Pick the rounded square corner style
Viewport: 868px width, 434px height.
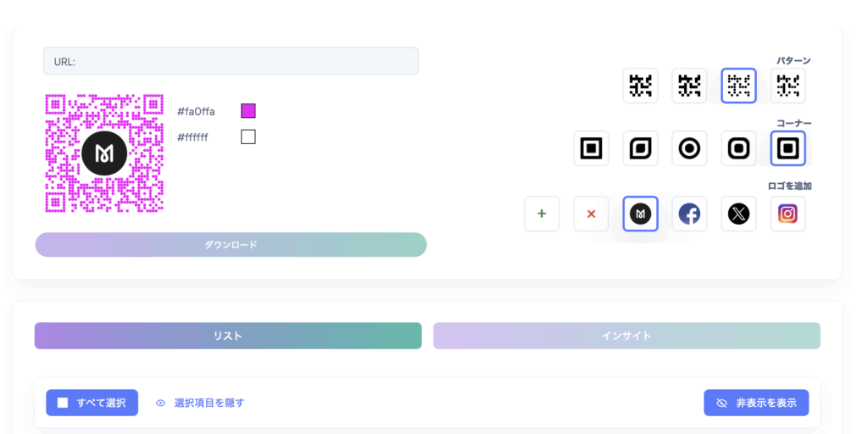[739, 148]
